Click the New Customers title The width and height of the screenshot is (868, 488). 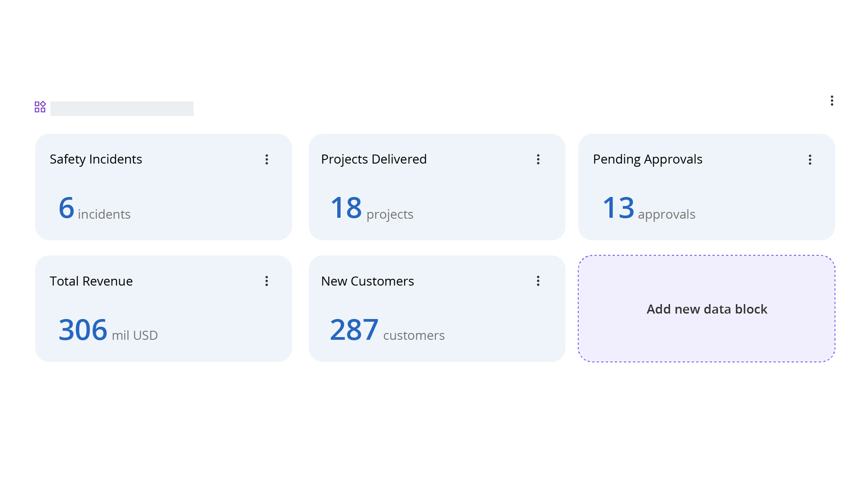(368, 281)
